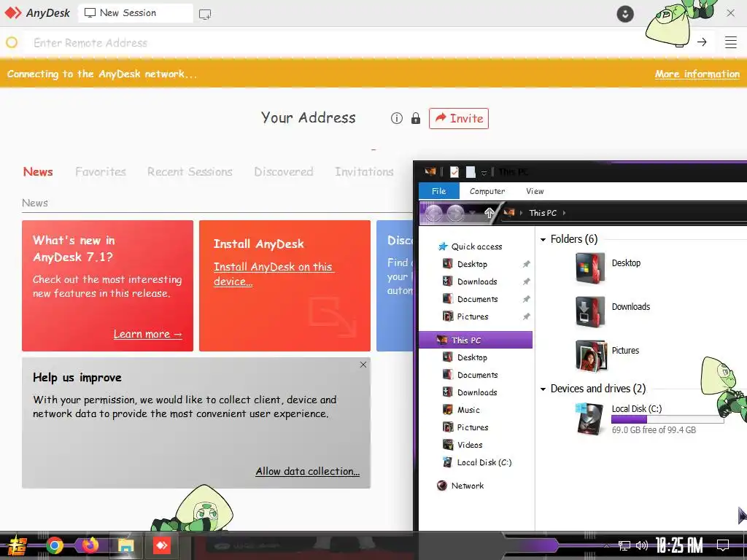The width and height of the screenshot is (747, 560).
Task: Click the AnyDesk download arrow icon
Action: (x=625, y=13)
